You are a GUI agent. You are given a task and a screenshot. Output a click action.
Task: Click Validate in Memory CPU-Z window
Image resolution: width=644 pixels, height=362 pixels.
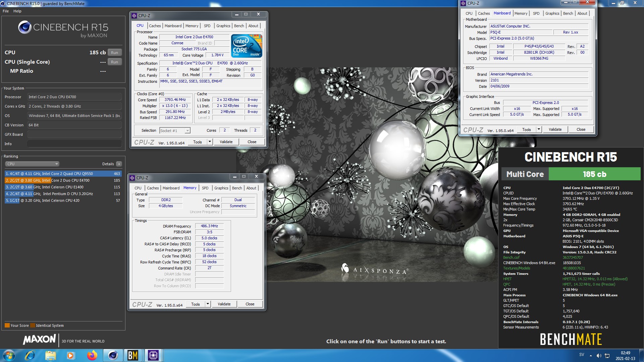tap(224, 304)
